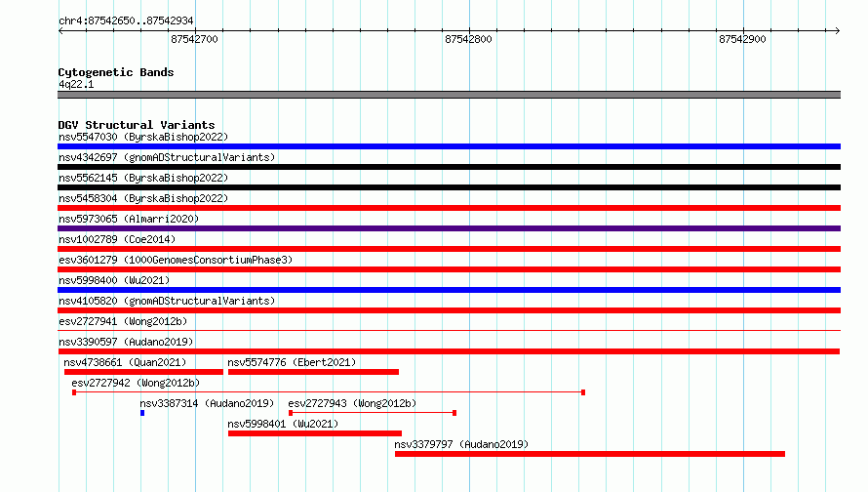Select the red nsv4105820 variant bar
Image resolution: width=868 pixels, height=492 pixels.
click(x=449, y=310)
